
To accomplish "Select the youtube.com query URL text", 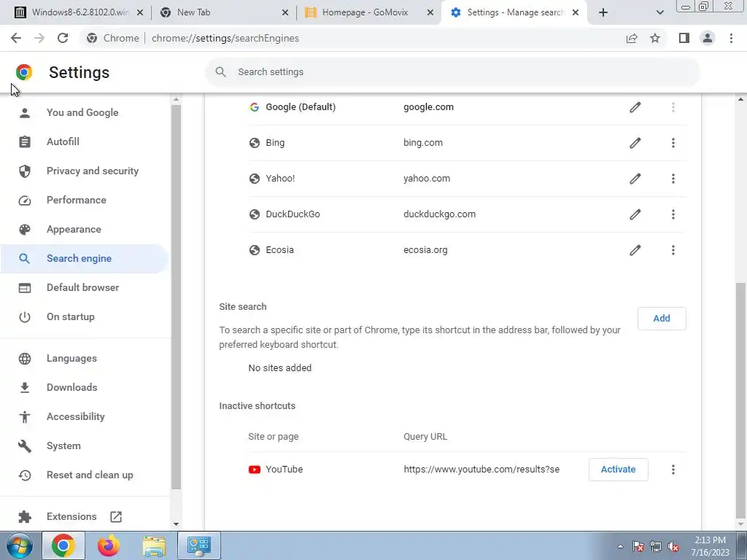I will click(481, 470).
